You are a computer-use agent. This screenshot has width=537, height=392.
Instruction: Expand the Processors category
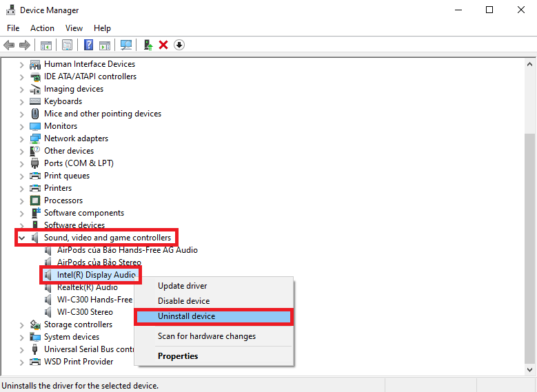tap(22, 201)
